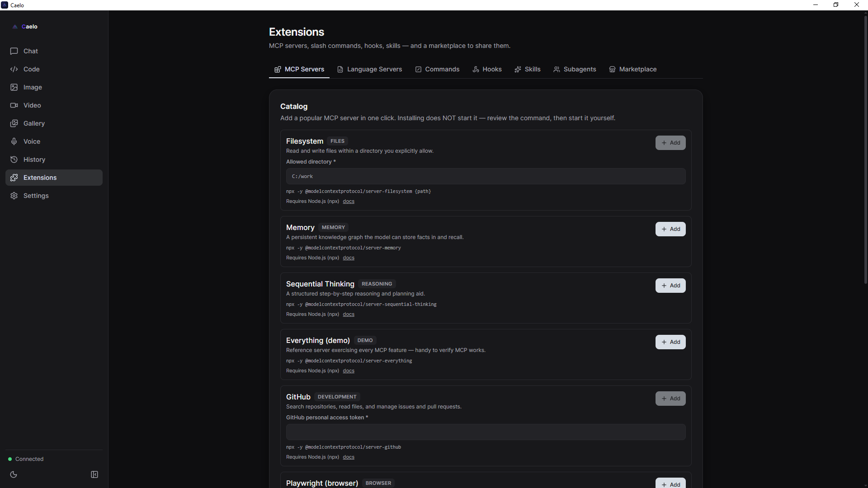
Task: Add the Sequential Thinking server
Action: [670, 286]
